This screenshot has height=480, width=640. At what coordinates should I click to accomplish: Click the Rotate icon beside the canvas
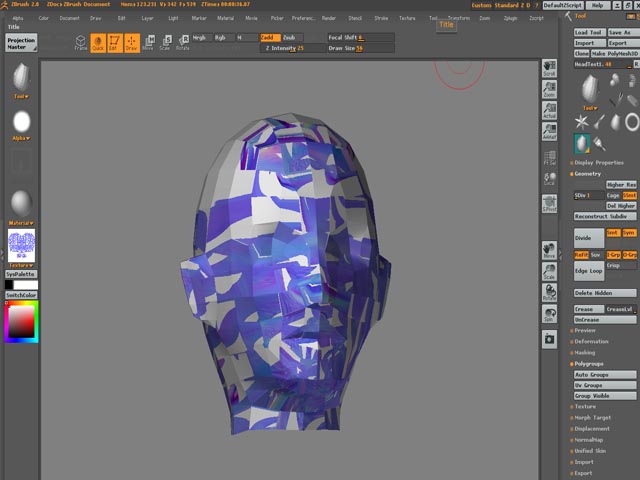pos(549,293)
